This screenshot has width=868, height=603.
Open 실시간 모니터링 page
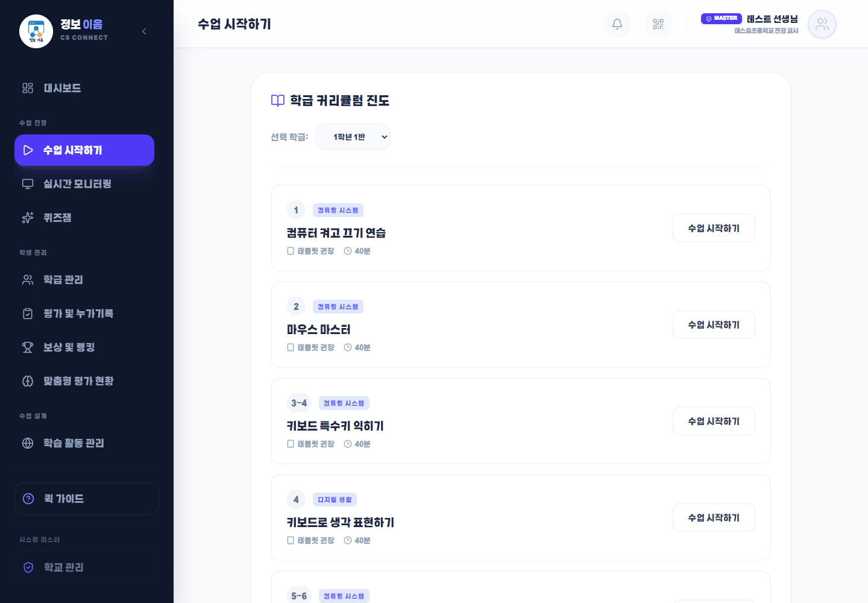pos(84,184)
